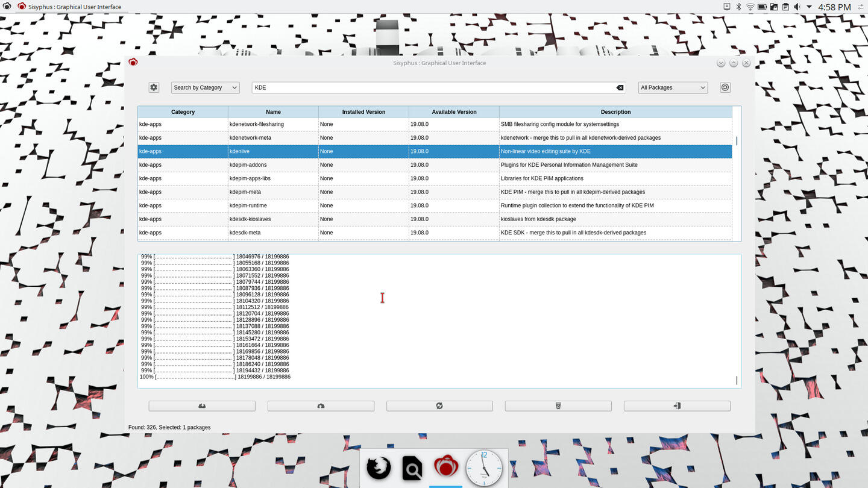Screen dimensions: 868x488
Task: Select the kdenlive package row
Action: coord(435,151)
